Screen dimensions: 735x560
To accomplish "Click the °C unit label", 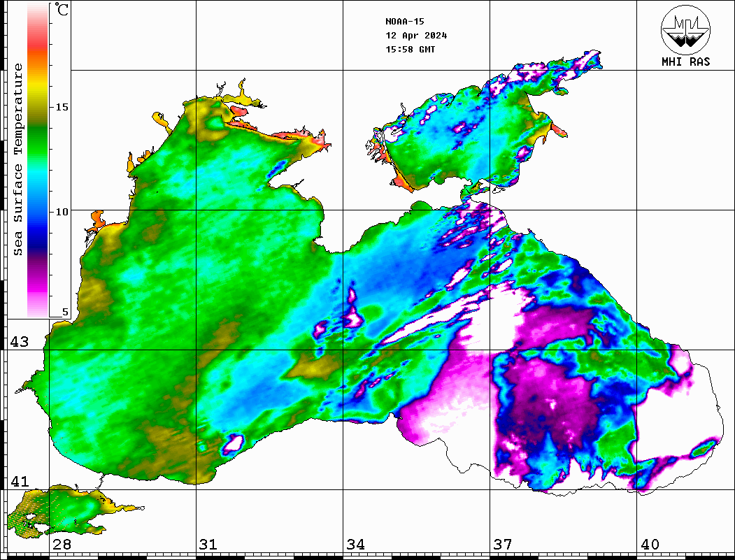I will pyautogui.click(x=62, y=9).
